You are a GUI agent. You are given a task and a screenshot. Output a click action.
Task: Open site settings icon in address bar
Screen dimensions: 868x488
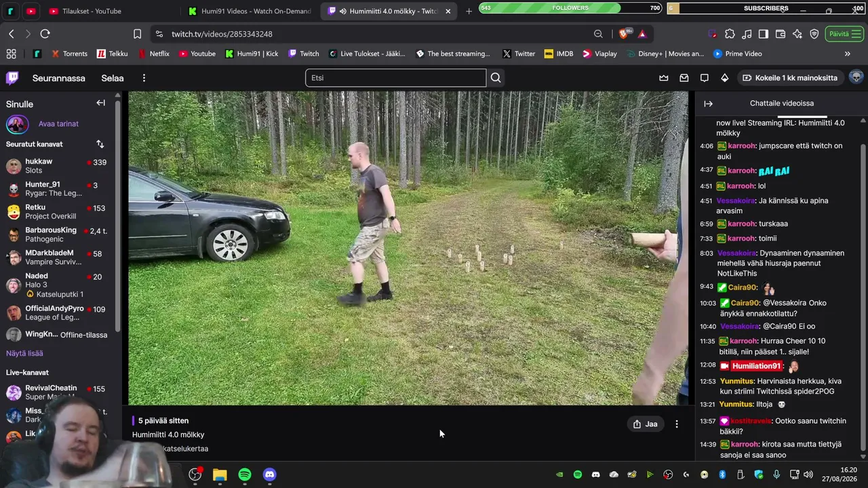(159, 34)
